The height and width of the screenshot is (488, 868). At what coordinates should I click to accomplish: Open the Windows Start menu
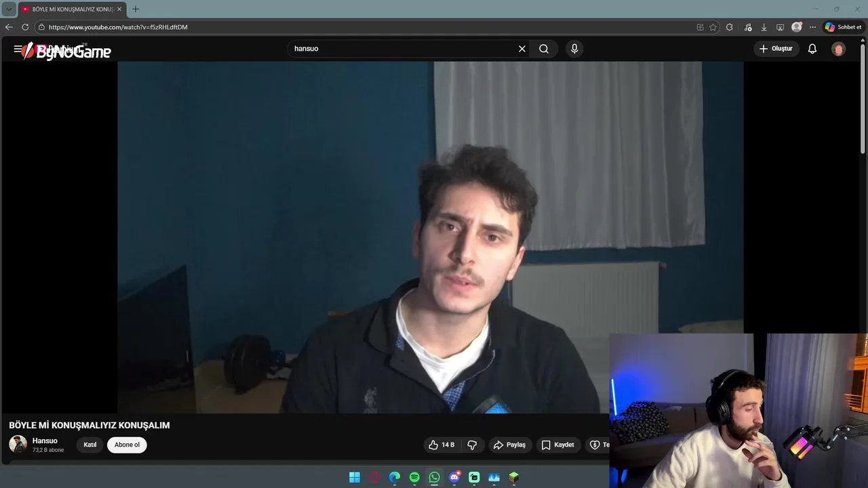pyautogui.click(x=354, y=477)
